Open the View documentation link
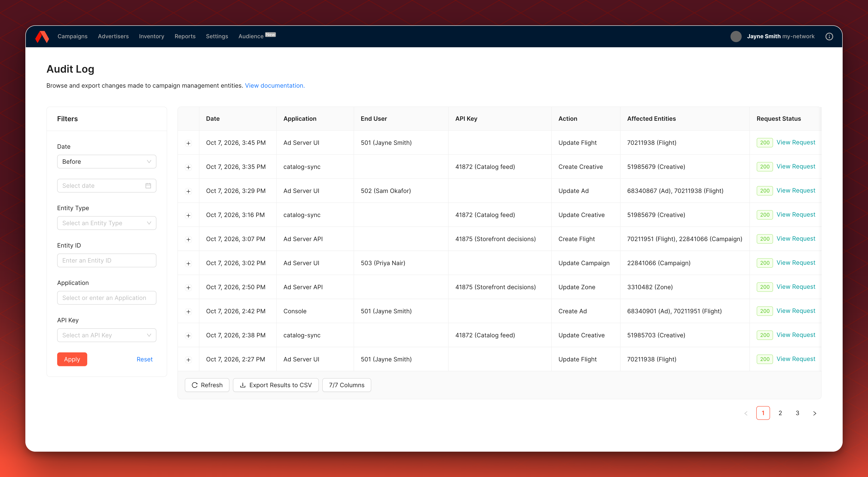Image resolution: width=868 pixels, height=477 pixels. click(275, 86)
